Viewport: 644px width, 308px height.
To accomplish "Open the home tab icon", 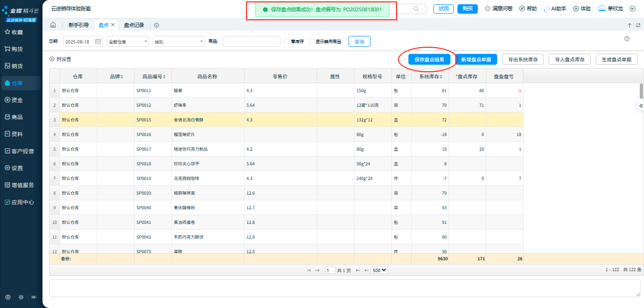I will point(53,25).
